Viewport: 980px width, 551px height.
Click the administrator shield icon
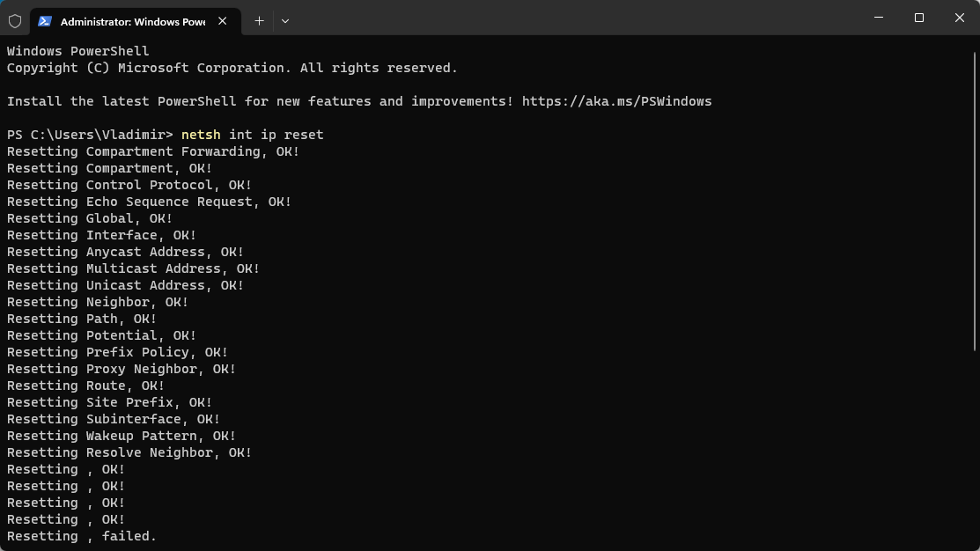coord(15,20)
